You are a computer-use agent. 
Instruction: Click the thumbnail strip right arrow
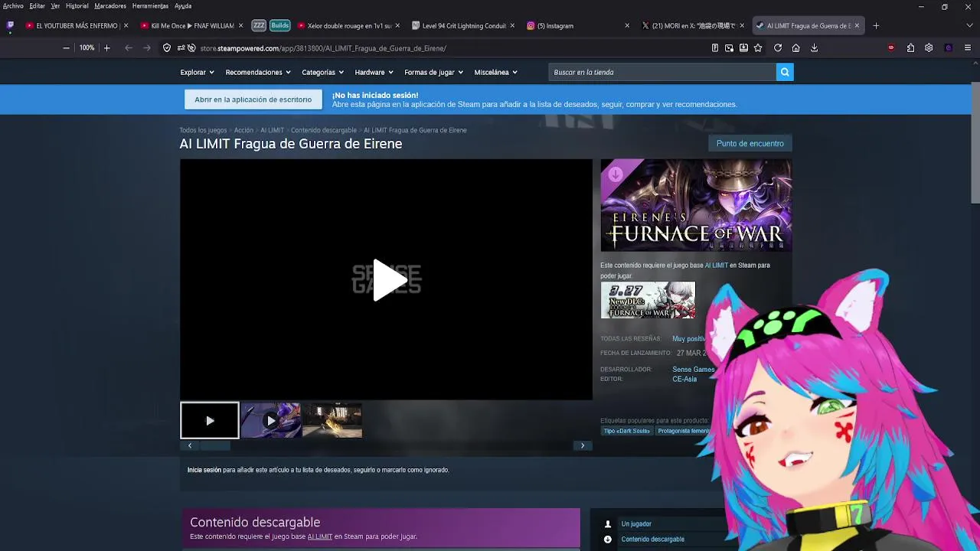click(583, 445)
